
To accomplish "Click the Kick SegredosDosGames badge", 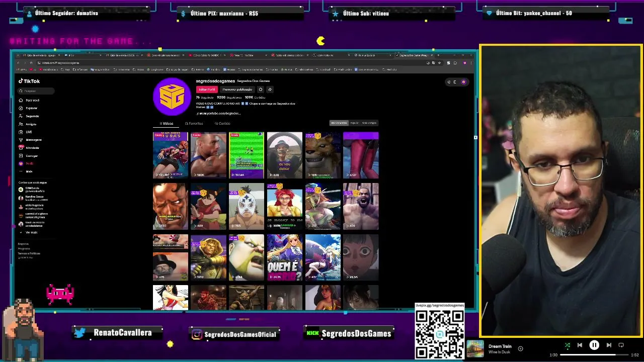I will pyautogui.click(x=349, y=333).
